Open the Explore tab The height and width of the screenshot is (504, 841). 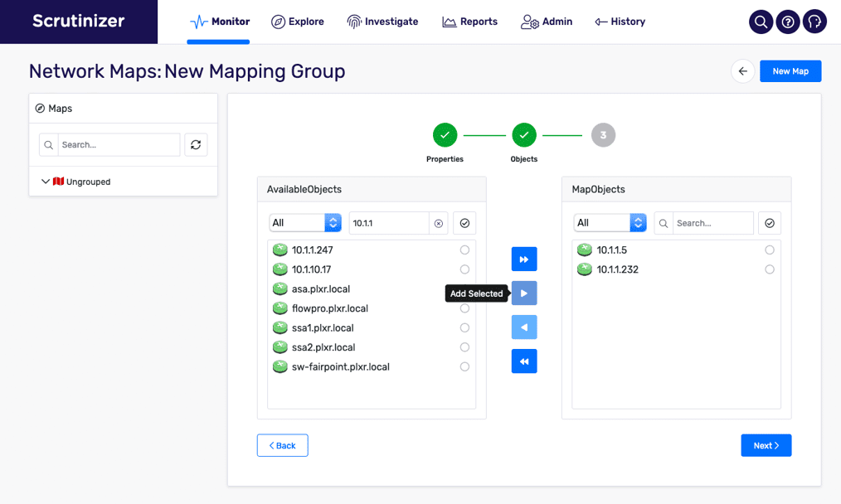[x=298, y=22]
